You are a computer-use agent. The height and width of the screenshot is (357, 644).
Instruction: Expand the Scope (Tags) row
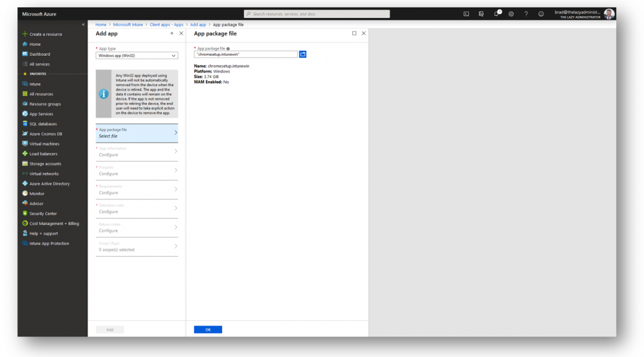pyautogui.click(x=136, y=247)
